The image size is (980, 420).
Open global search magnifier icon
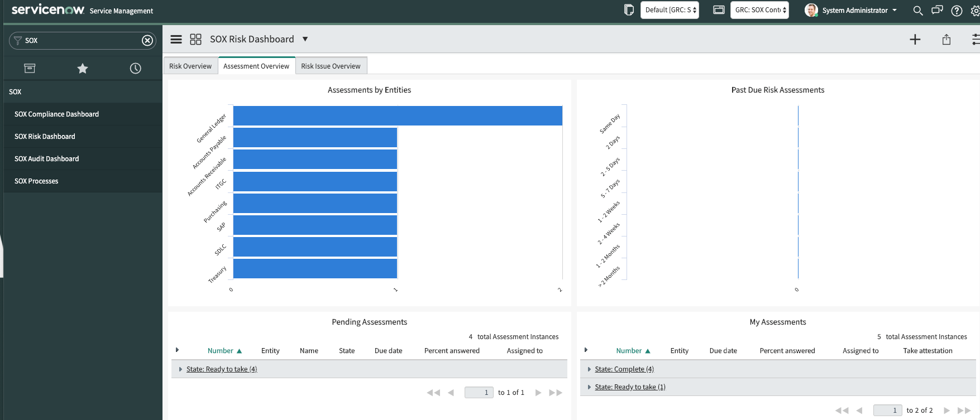coord(917,11)
